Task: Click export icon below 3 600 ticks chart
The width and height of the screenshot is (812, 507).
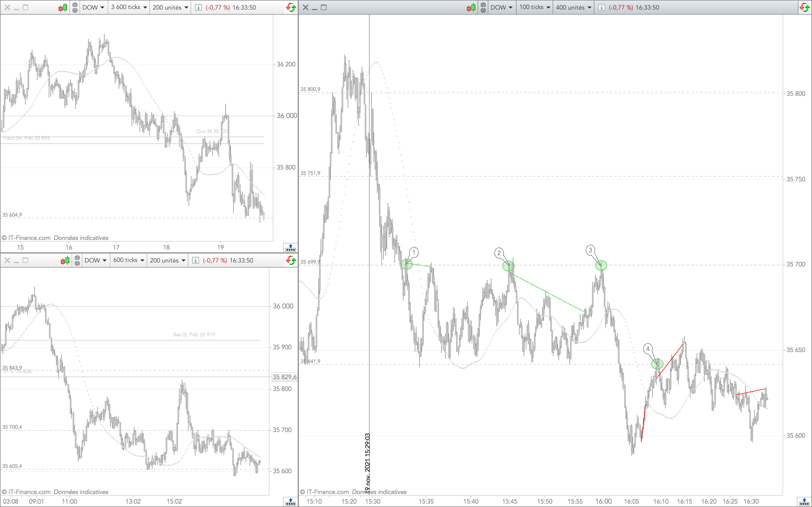Action: 290,248
